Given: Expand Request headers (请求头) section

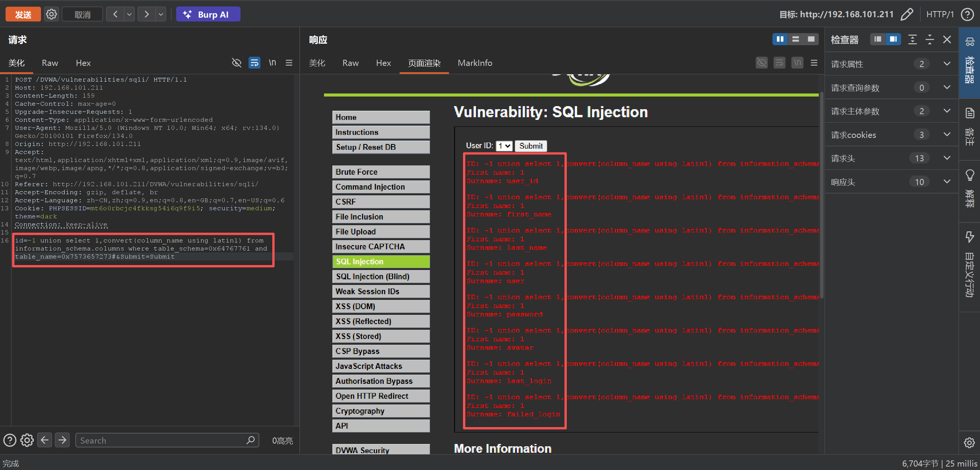Looking at the screenshot, I should 891,158.
